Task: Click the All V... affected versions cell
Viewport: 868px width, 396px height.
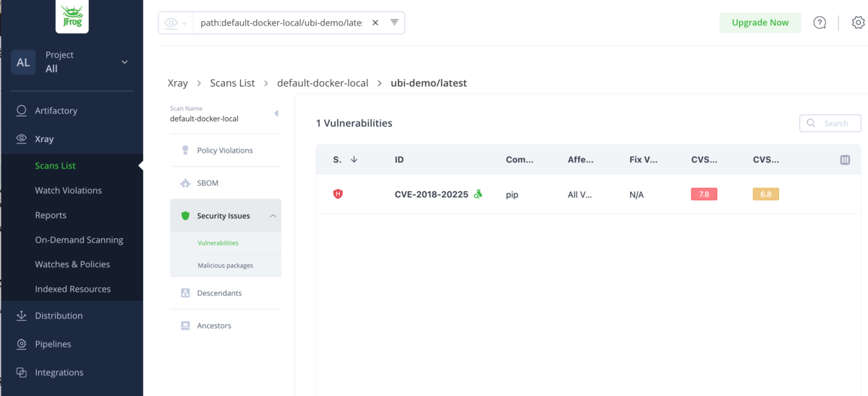Action: coord(580,195)
